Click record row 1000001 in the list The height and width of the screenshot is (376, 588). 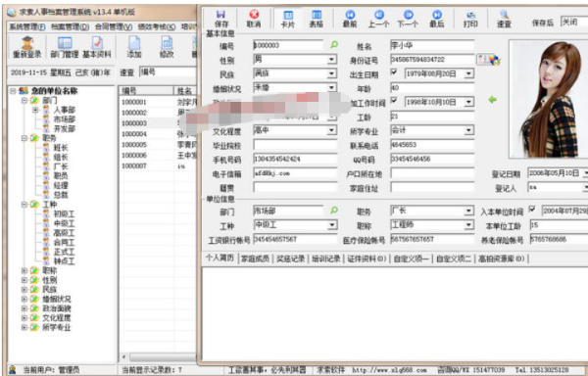pos(158,102)
